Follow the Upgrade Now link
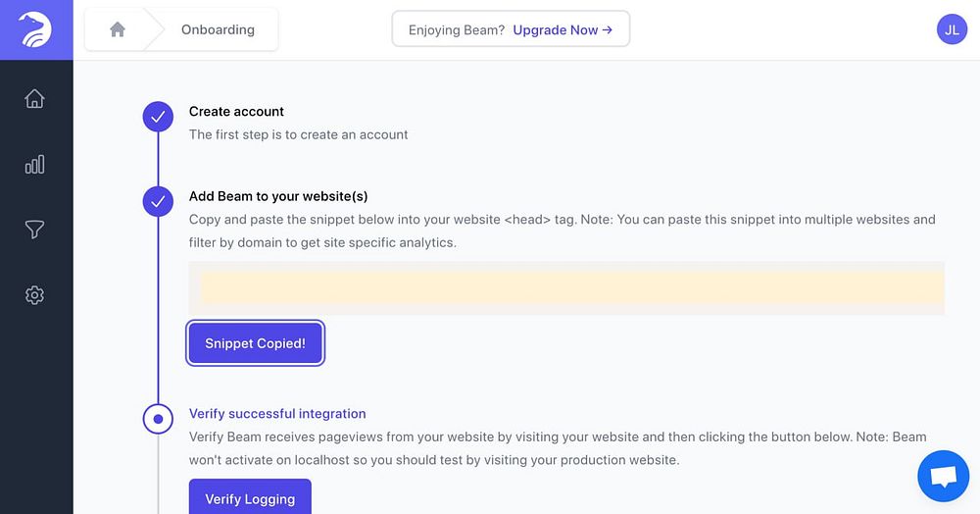Image resolution: width=980 pixels, height=514 pixels. (563, 29)
